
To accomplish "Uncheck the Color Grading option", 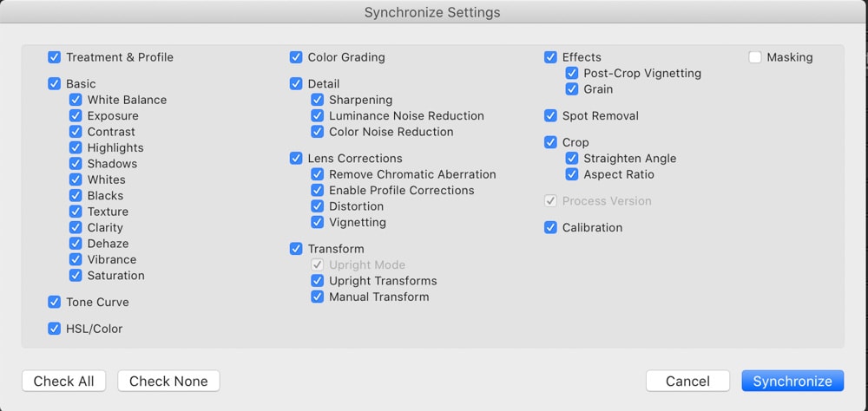I will click(296, 57).
